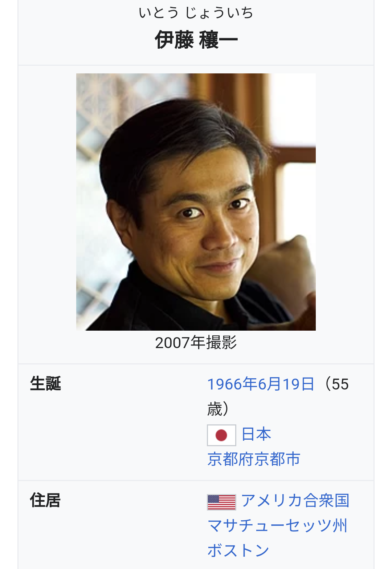Tap the furigana いとう above the name
The height and width of the screenshot is (569, 392).
159,13
